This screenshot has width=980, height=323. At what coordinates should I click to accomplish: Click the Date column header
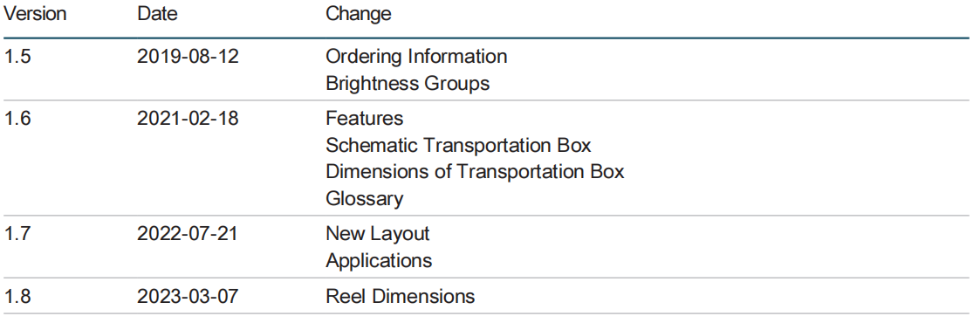[x=157, y=14]
